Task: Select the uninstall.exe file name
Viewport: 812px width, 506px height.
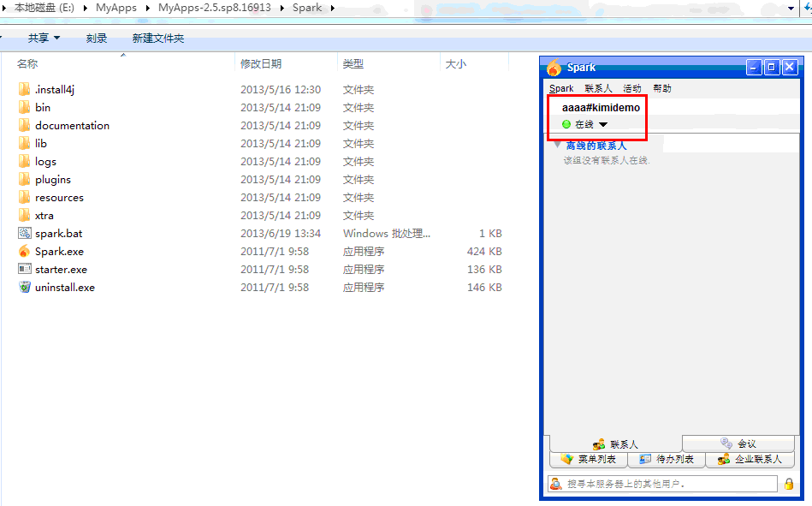Action: point(65,287)
